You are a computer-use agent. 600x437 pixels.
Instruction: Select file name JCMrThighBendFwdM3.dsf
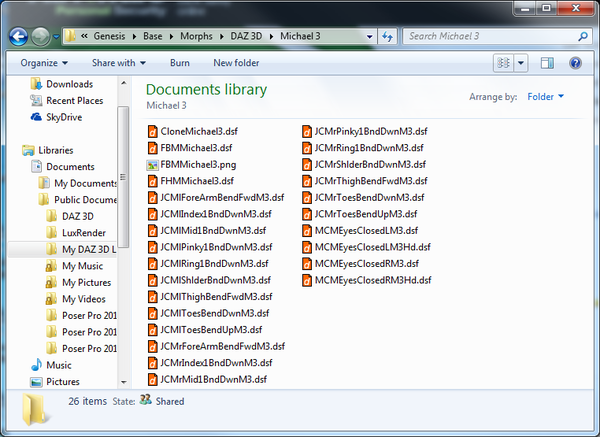371,181
